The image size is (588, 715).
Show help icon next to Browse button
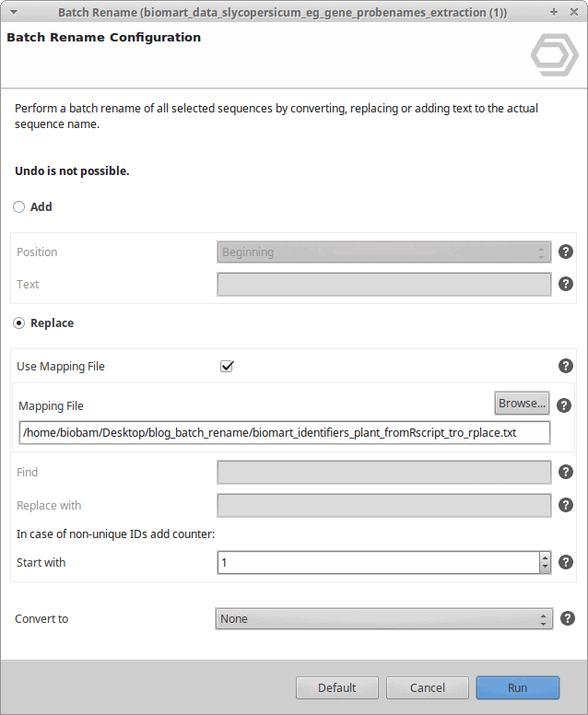click(564, 405)
